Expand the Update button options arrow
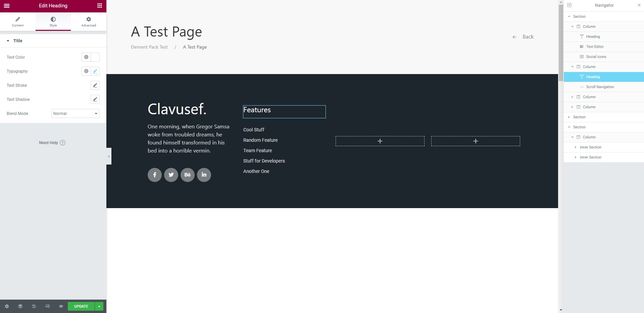This screenshot has width=644, height=313. (x=99, y=306)
